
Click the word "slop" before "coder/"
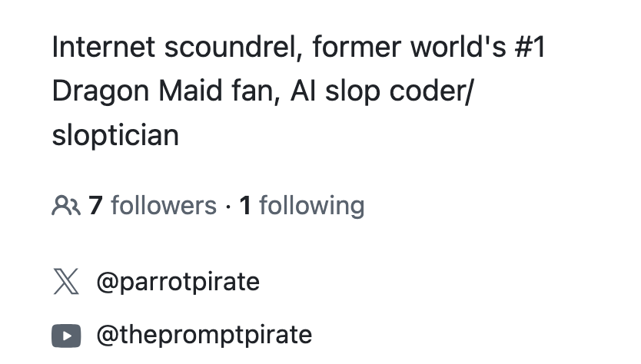352,92
